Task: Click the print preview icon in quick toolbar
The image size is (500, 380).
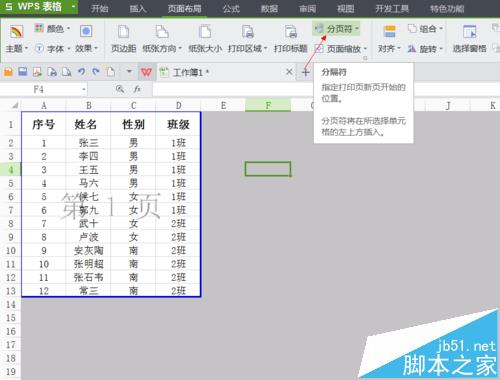Action: point(67,72)
